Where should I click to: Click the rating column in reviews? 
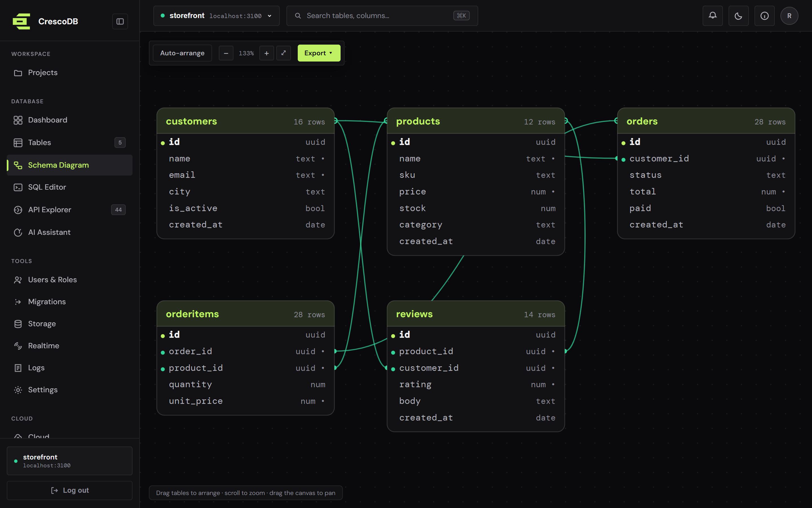475,384
